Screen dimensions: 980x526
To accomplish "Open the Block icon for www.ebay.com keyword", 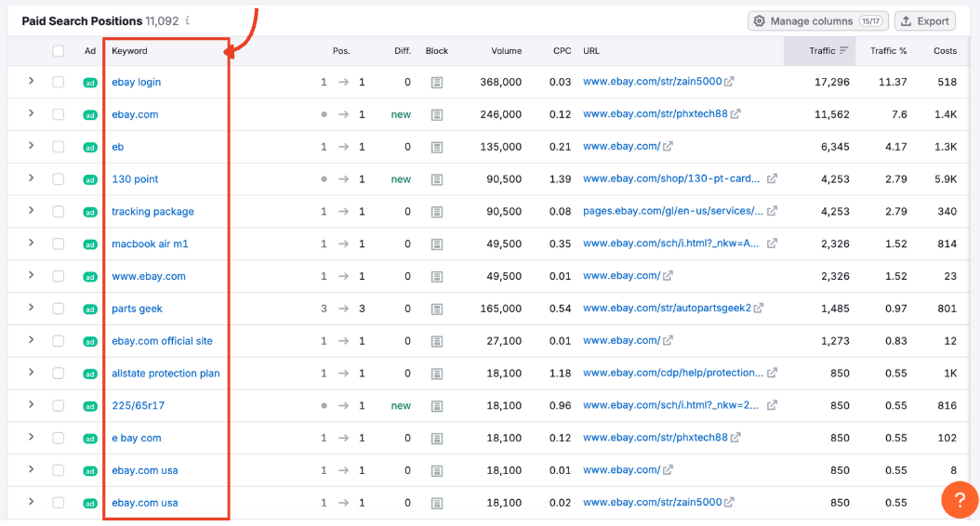I will pyautogui.click(x=437, y=277).
